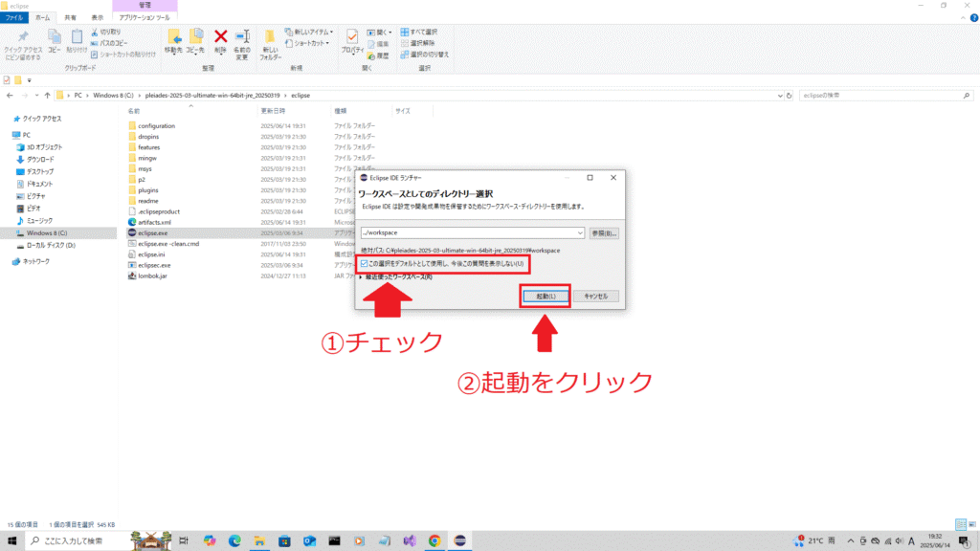Screen dimensions: 980x551
Task: Go up one folder level with up arrow
Action: pos(47,96)
